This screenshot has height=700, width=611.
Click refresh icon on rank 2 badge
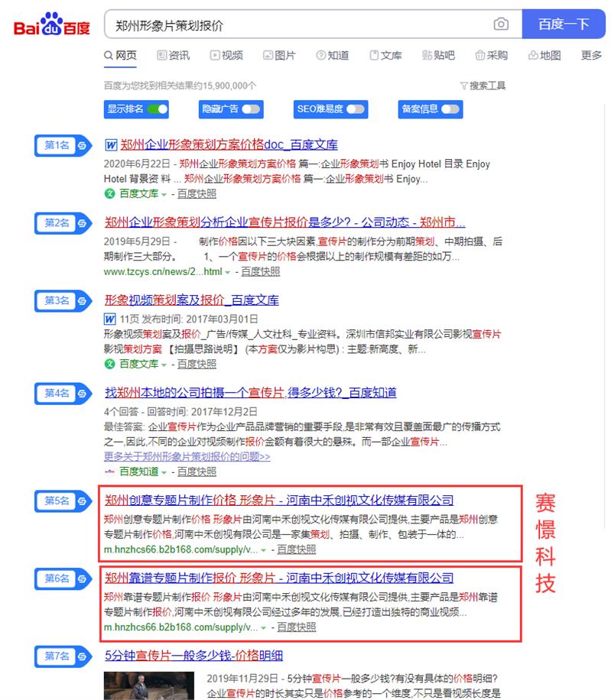pyautogui.click(x=82, y=223)
